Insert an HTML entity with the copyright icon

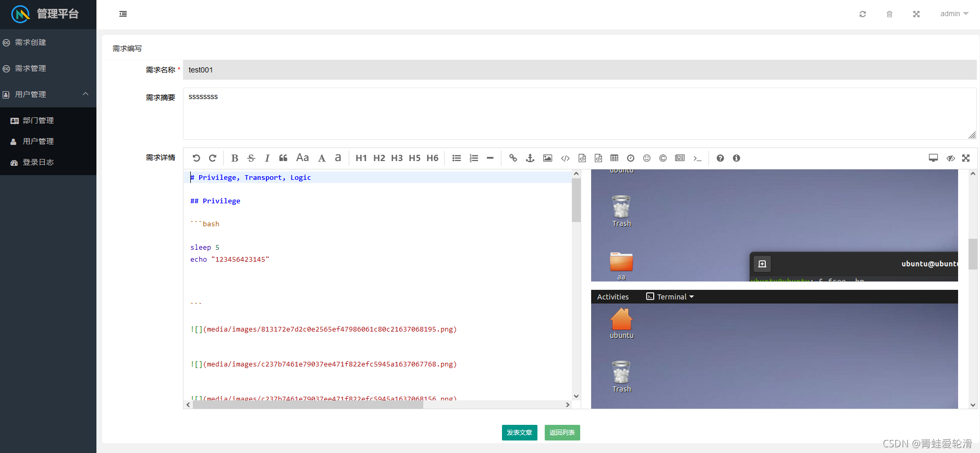click(x=663, y=158)
